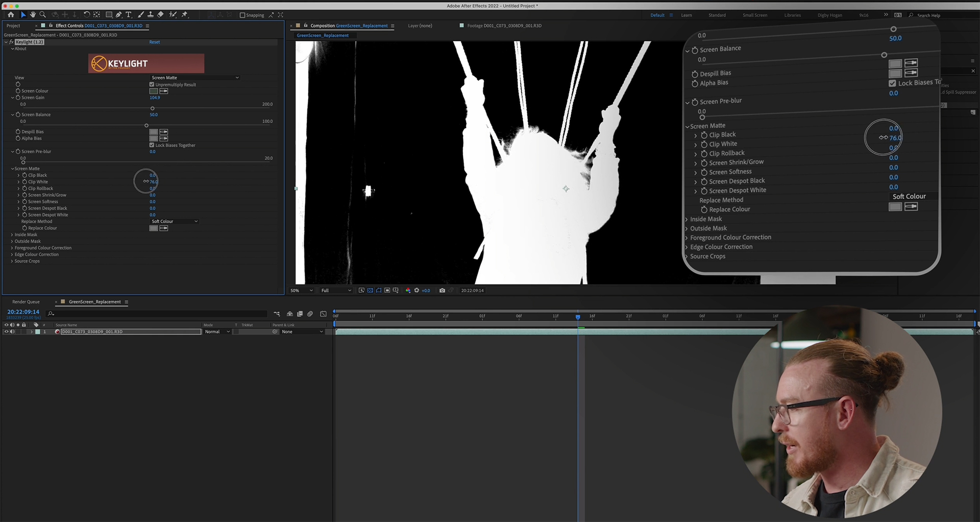Activate the Puppet Pin tool

tap(185, 15)
